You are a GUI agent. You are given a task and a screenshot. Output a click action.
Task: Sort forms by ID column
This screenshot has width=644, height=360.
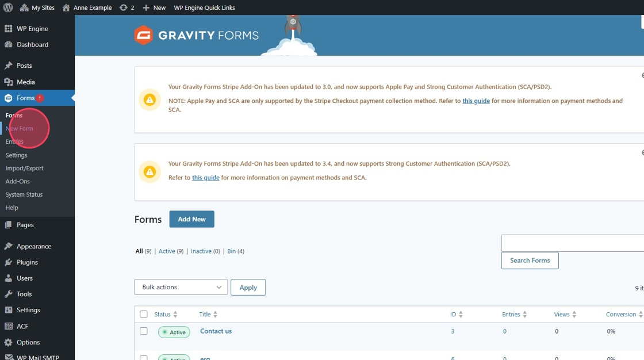[x=457, y=315]
